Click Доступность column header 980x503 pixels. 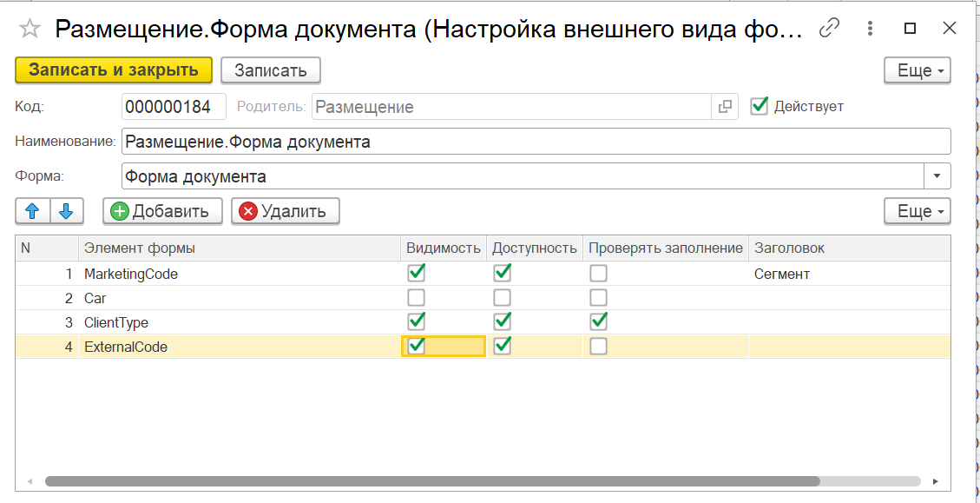coord(535,248)
